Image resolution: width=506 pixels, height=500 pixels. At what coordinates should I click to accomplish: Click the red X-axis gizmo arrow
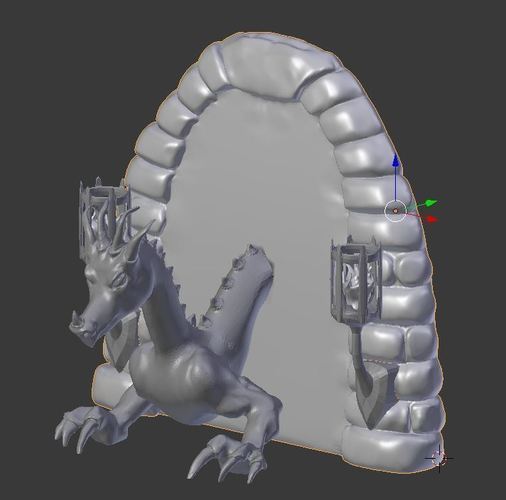[x=432, y=219]
